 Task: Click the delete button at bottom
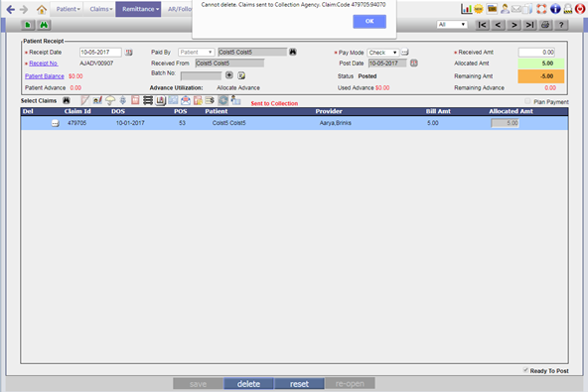point(248,384)
